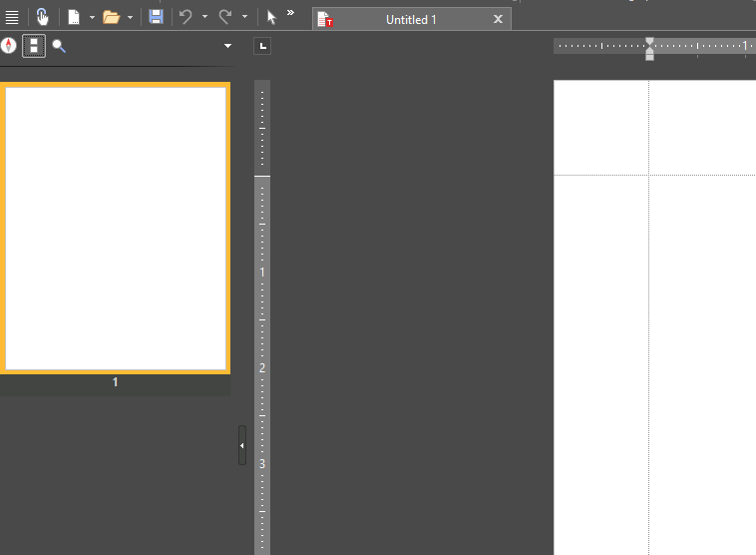Viewport: 756px width, 555px height.
Task: Collapse the sidebar with arrow handle
Action: point(241,445)
